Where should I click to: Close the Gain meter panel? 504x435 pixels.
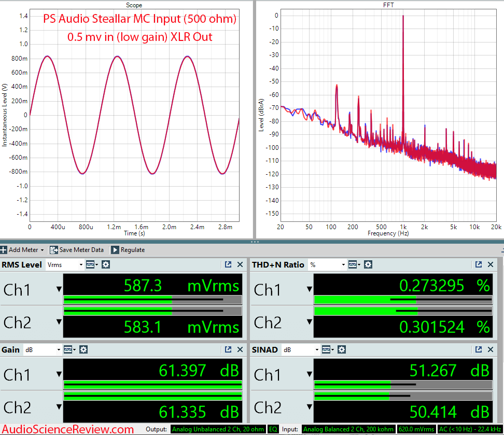coord(240,349)
